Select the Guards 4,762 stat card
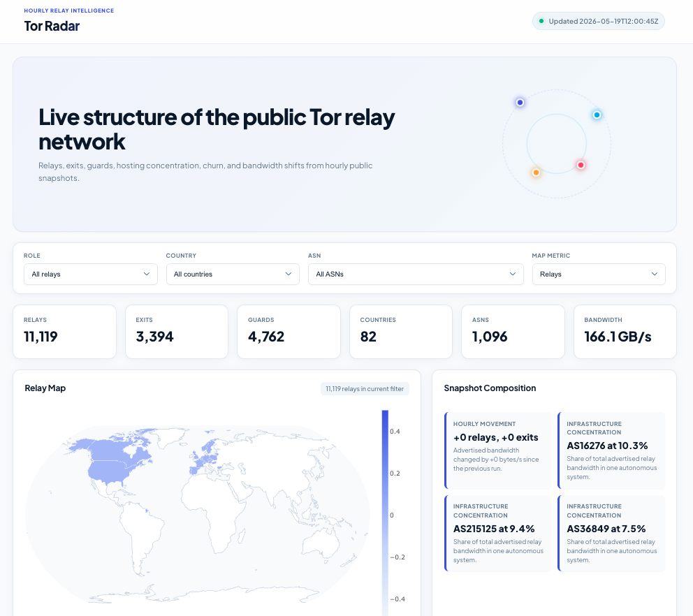 289,332
